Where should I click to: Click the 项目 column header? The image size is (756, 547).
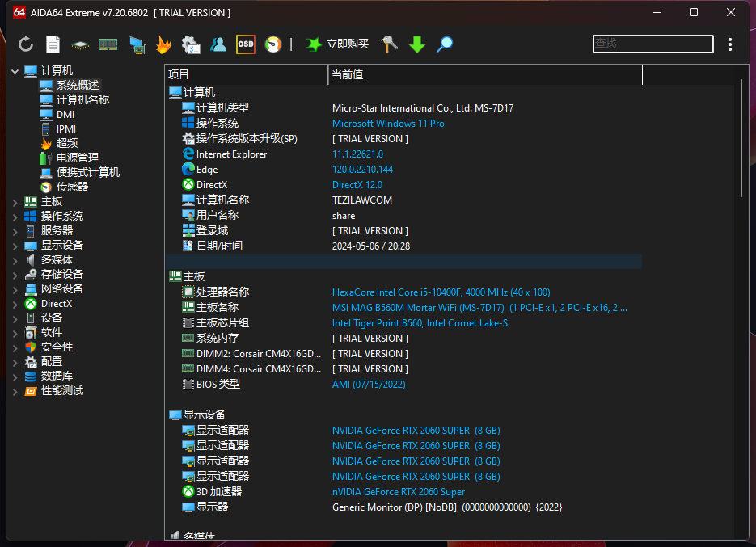(x=247, y=74)
